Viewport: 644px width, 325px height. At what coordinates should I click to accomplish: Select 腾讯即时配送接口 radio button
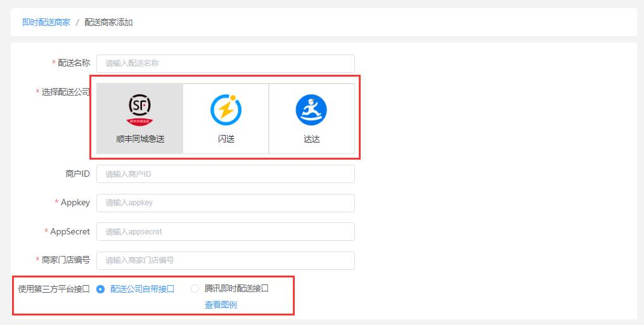point(195,289)
